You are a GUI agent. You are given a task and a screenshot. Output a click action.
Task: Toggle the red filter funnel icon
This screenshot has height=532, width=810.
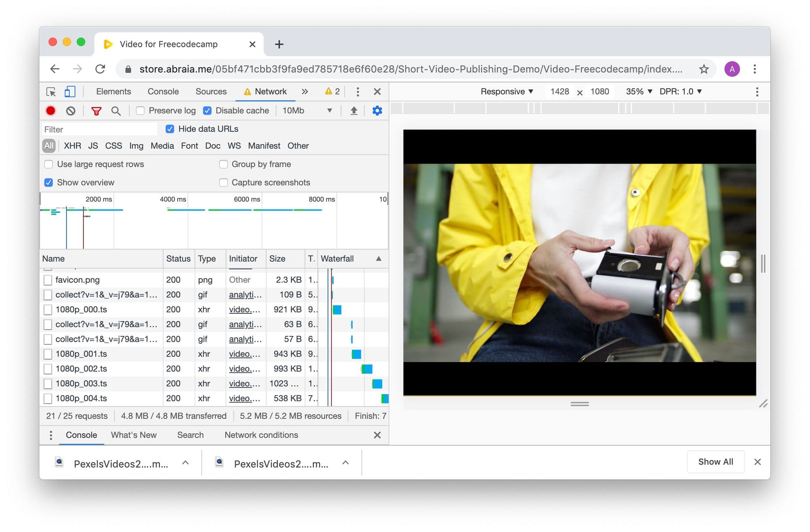click(96, 111)
